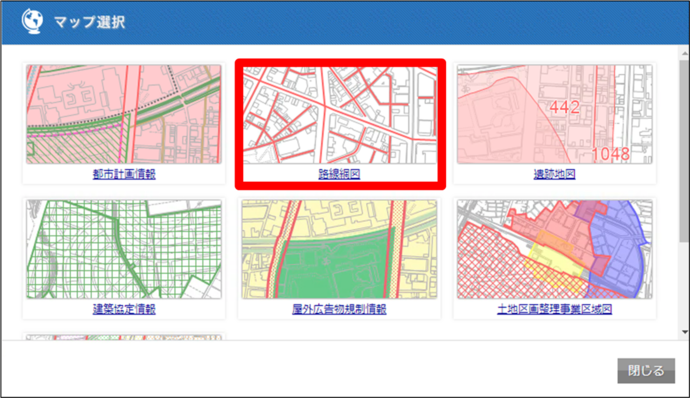Click the scrollbar up arrow
The width and height of the screenshot is (690, 398).
[685, 53]
